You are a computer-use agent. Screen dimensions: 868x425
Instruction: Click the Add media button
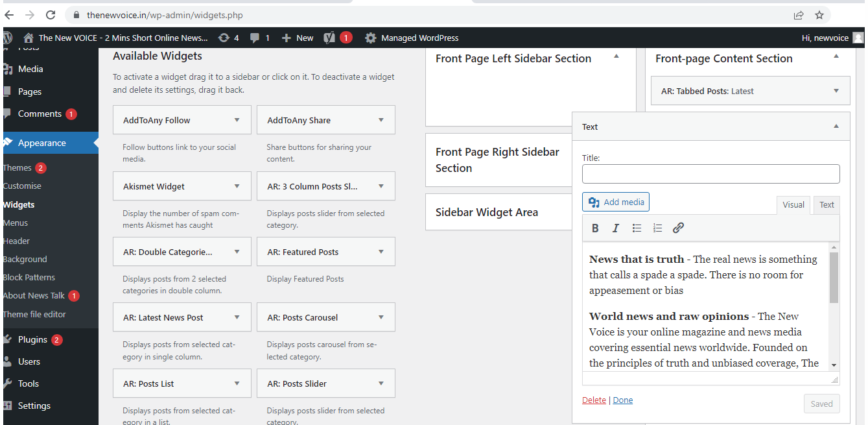[616, 202]
